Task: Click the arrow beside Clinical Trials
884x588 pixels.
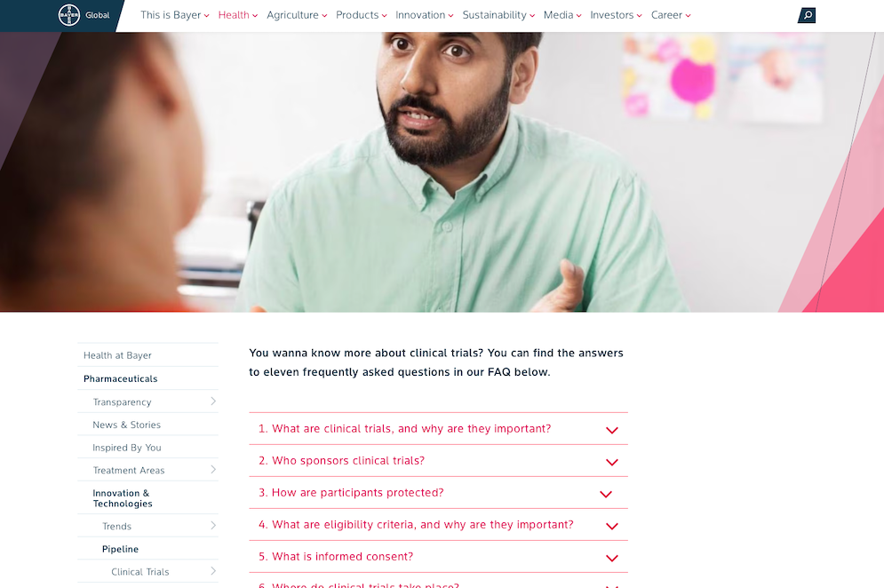Action: 213,571
